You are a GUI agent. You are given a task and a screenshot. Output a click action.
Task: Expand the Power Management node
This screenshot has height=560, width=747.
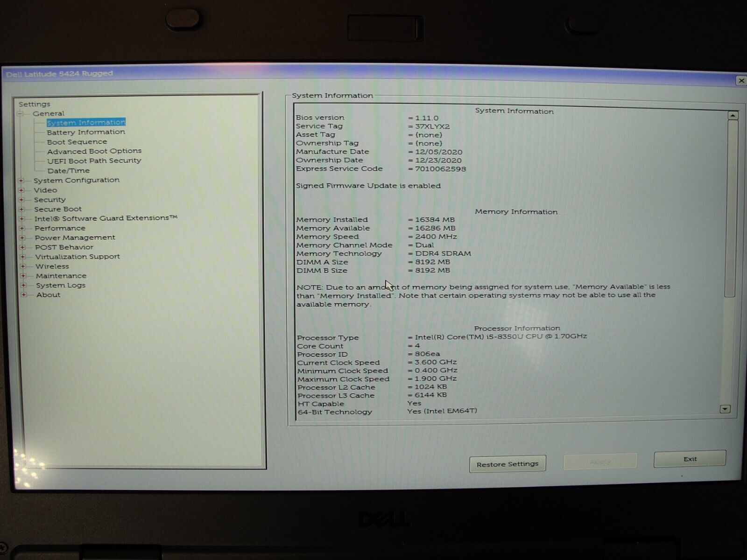coord(22,238)
